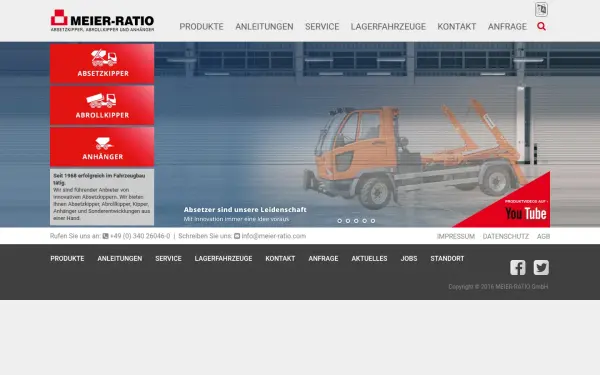Open Lagerfahrzeuge in the top navigation
Viewport: 600px width, 375px height.
(388, 27)
